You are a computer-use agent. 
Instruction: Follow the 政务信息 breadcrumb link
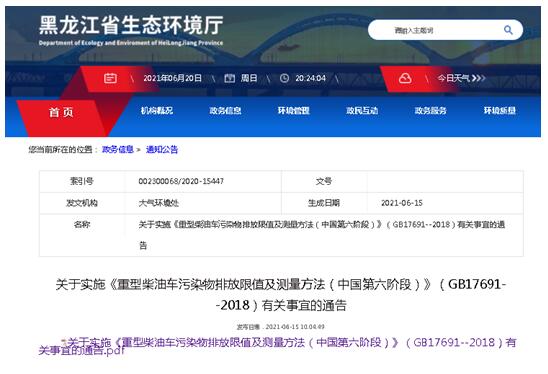tap(118, 150)
